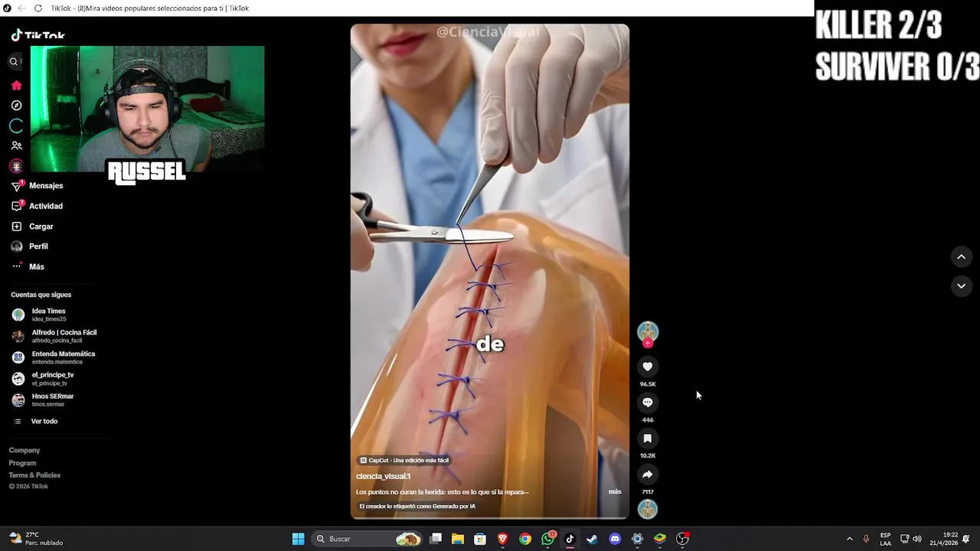The width and height of the screenshot is (980, 551).
Task: Open Discord from taskbar
Action: coord(615,539)
